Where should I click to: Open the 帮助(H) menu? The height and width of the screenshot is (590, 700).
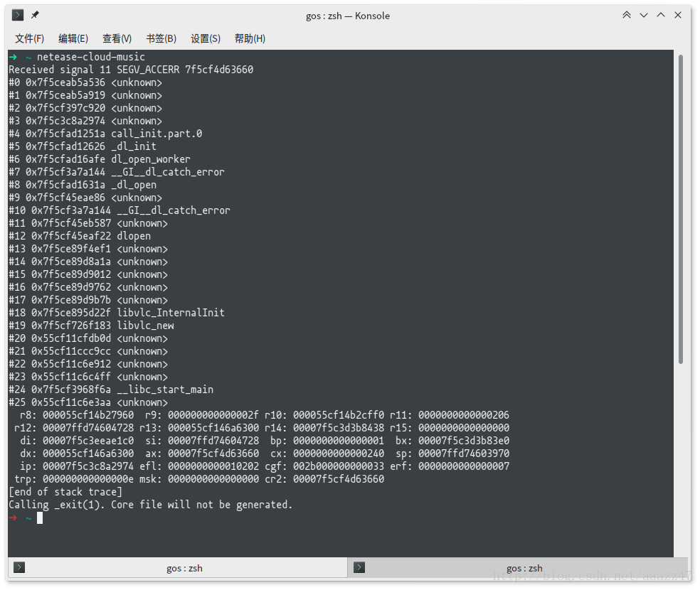point(250,39)
